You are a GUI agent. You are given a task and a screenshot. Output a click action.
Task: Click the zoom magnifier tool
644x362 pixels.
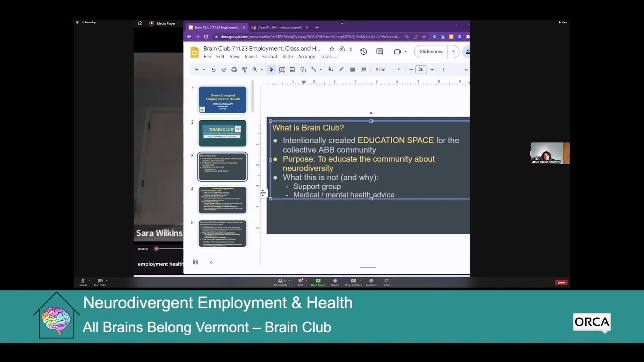point(255,69)
